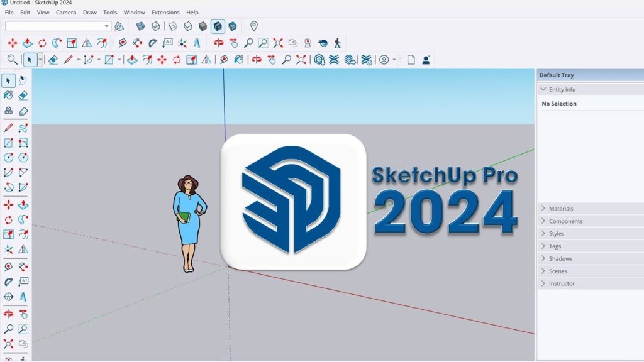
Task: Switch to Monochrome face style
Action: (x=233, y=26)
